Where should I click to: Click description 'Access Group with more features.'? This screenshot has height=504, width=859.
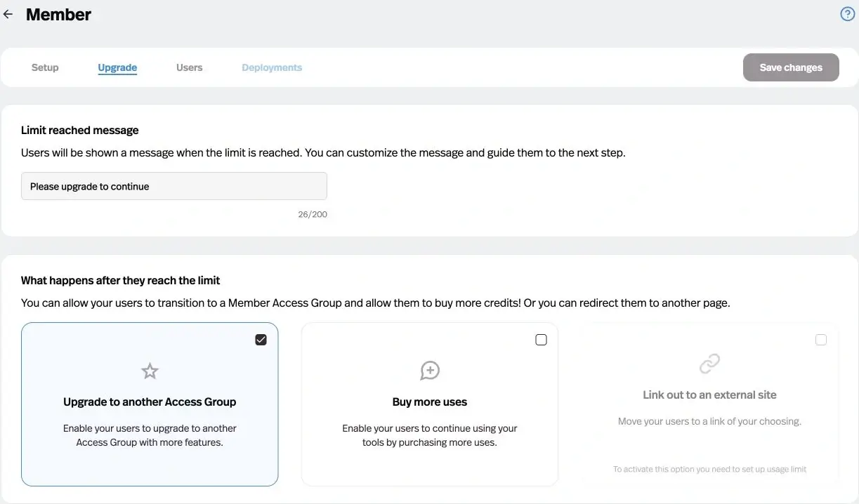click(150, 442)
